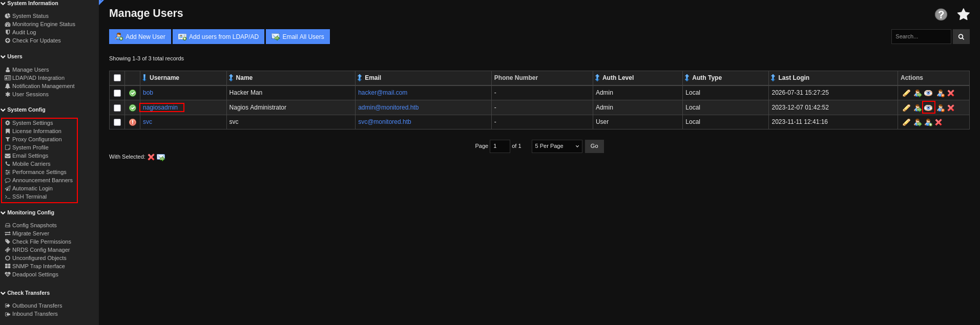Delete selected users with red X icon
This screenshot has height=325, width=980.
pos(151,157)
